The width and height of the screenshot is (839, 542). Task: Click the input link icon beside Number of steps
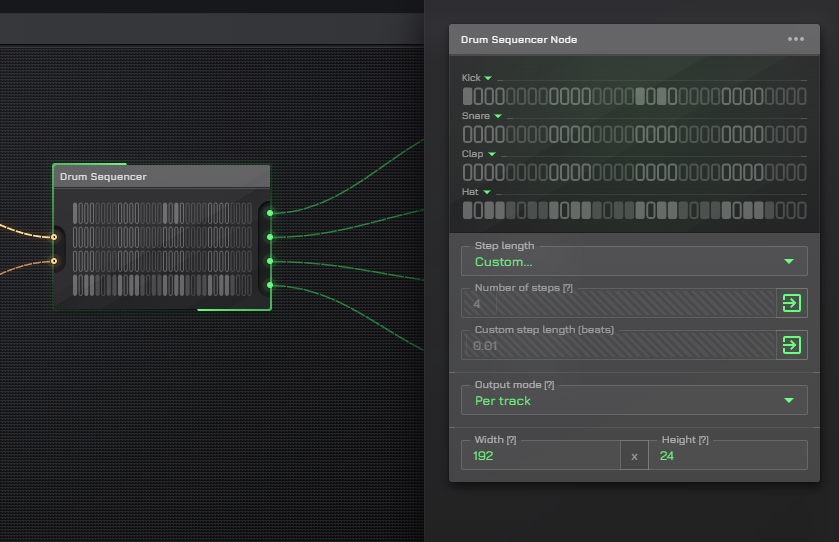[791, 303]
